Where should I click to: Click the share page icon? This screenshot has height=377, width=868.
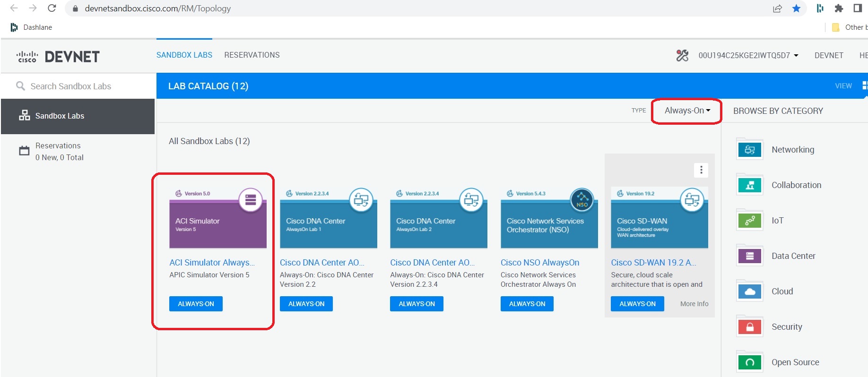[x=777, y=9]
